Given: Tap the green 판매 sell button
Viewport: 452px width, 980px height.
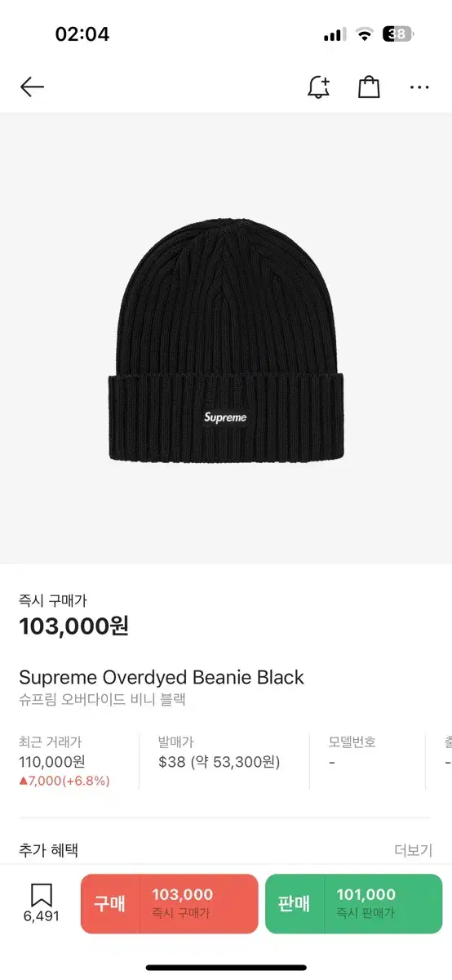Looking at the screenshot, I should (x=353, y=903).
